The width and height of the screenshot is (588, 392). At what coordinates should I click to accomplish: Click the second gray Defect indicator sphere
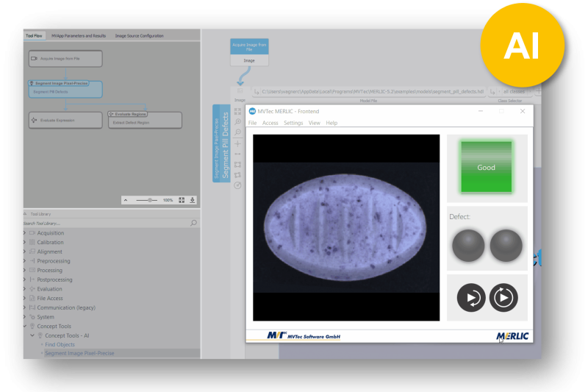click(506, 246)
